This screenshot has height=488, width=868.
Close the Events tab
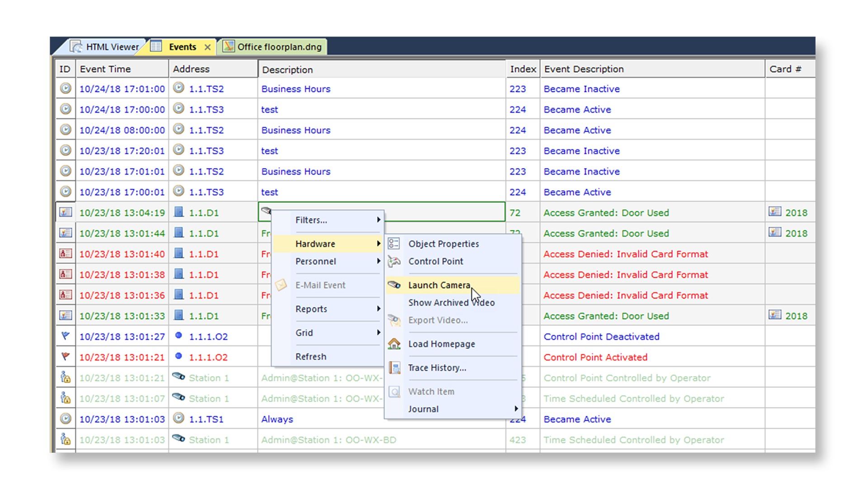(x=208, y=47)
